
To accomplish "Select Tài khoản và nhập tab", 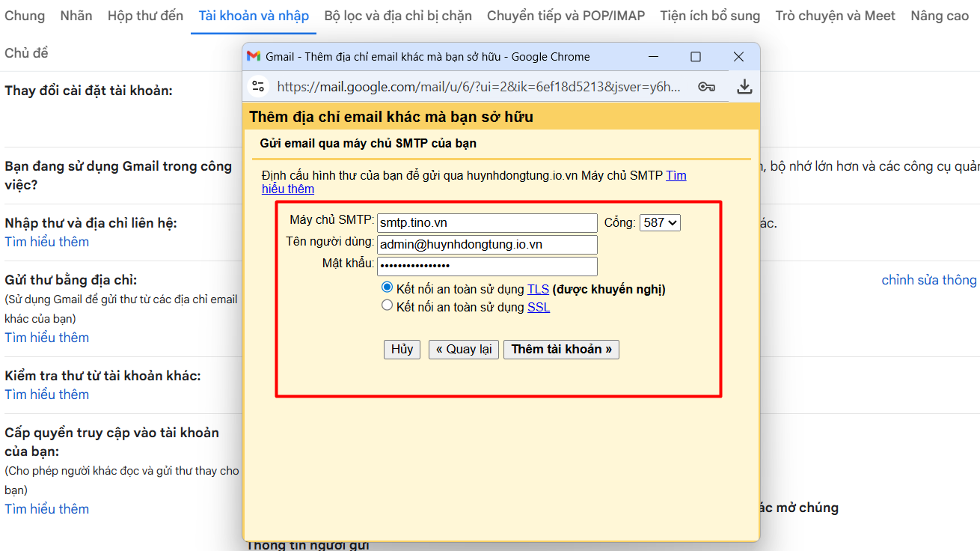I will (254, 16).
